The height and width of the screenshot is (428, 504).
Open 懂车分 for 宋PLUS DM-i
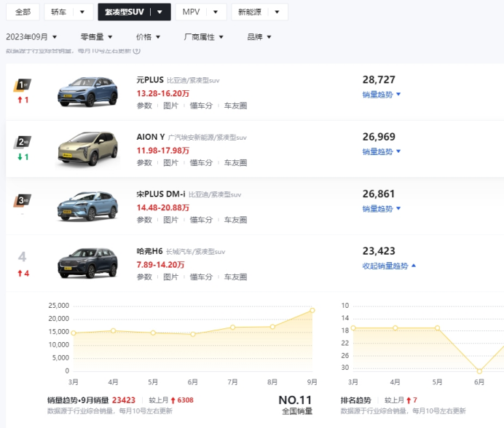coord(201,220)
